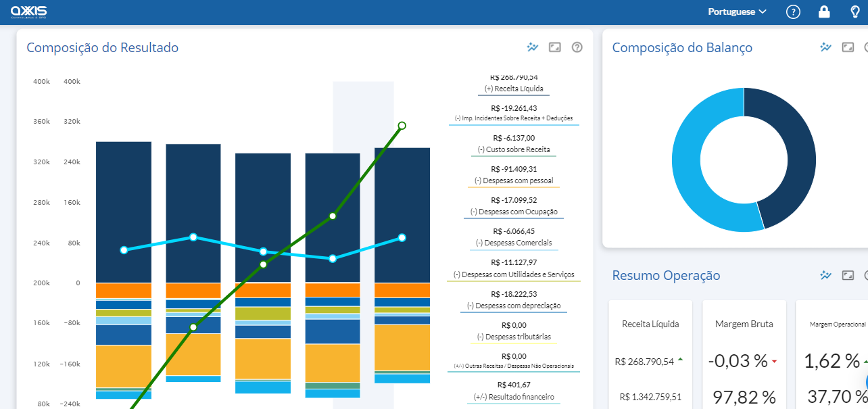Open chart analysis icon in Composição do Resultado

click(533, 47)
